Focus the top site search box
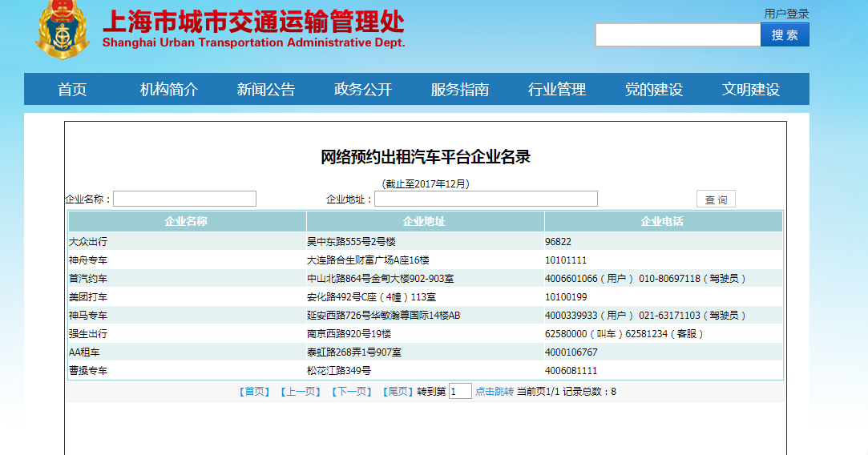This screenshot has width=868, height=455. tap(678, 35)
